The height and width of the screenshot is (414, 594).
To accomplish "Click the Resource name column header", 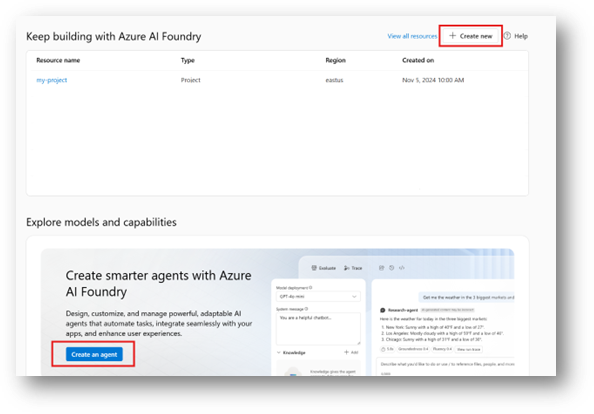I will [x=58, y=60].
